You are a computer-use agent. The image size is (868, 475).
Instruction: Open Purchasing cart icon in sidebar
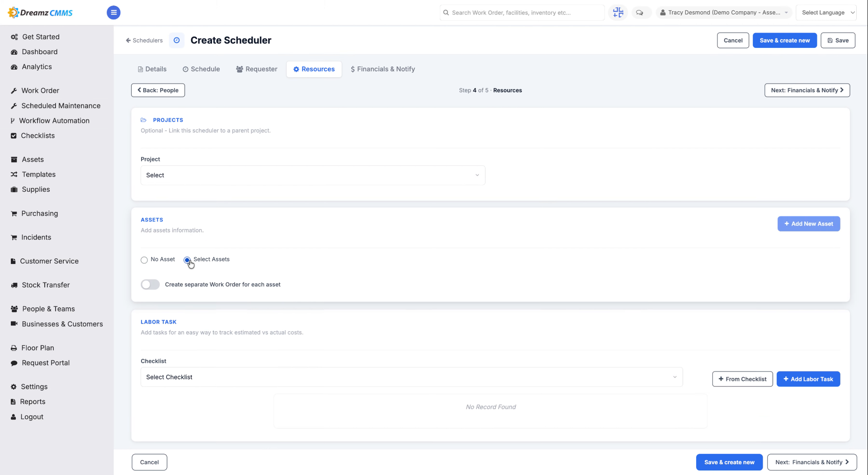[x=14, y=213]
